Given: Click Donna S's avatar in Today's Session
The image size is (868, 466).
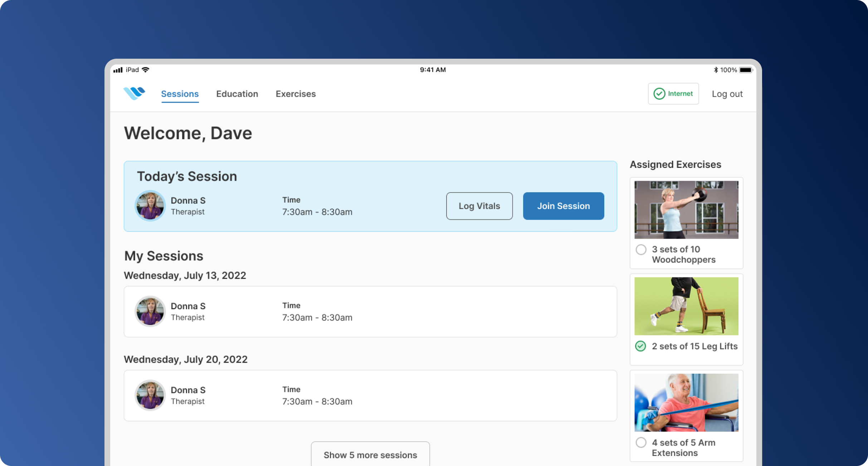Looking at the screenshot, I should (x=150, y=206).
